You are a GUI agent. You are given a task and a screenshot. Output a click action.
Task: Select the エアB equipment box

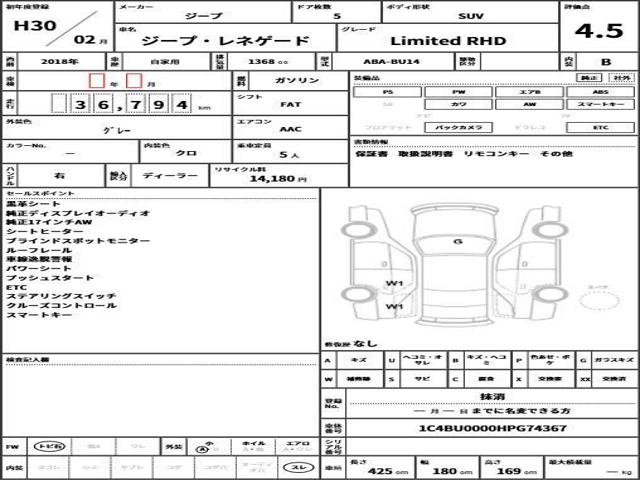pos(529,92)
